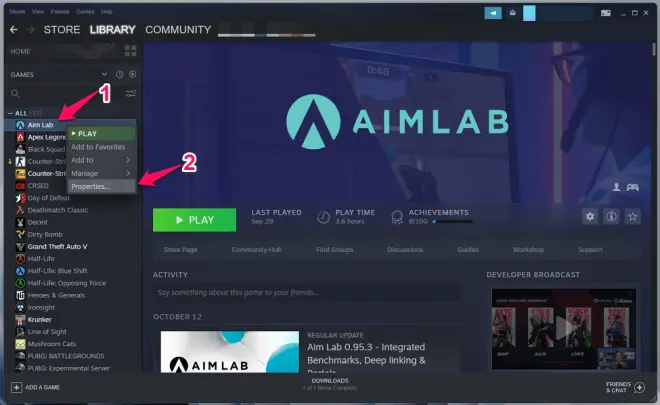The image size is (660, 405).
Task: Open the Aim Lab 0.95.3 update thumbnail
Action: 230,352
